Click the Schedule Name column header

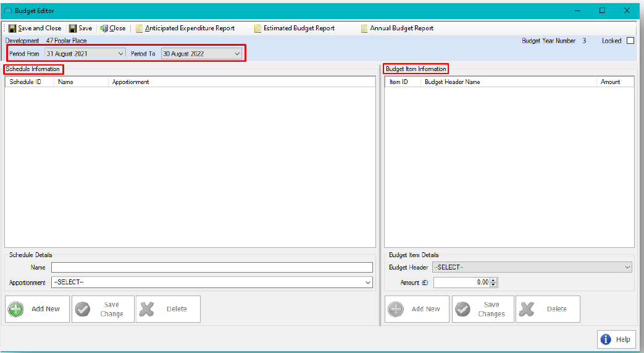81,82
